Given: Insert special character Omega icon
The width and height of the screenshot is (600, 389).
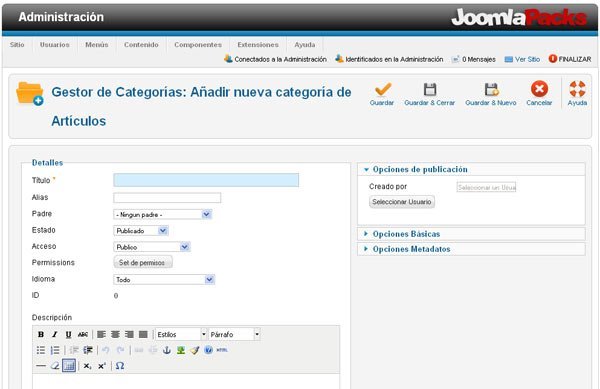Looking at the screenshot, I should (120, 366).
